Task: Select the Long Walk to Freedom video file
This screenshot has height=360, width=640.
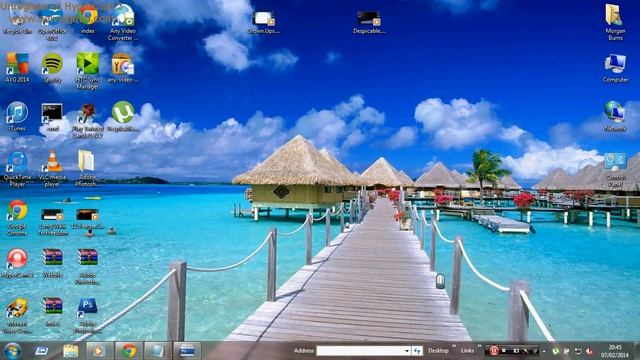Action: coord(52,222)
